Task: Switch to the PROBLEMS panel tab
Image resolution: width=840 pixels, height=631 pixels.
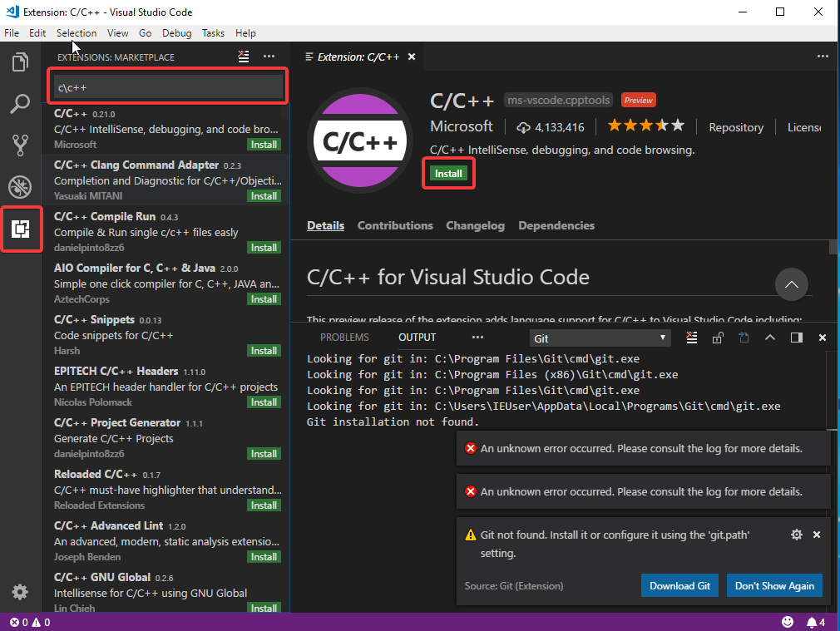Action: (344, 338)
